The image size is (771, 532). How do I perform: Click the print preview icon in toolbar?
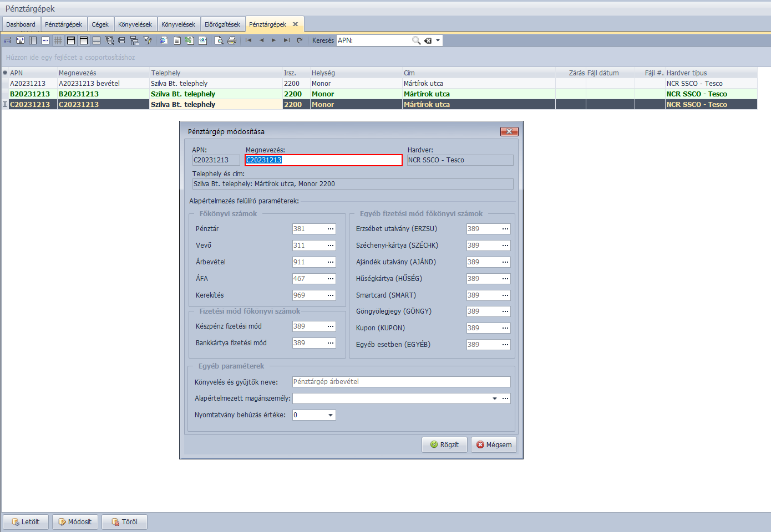point(219,40)
